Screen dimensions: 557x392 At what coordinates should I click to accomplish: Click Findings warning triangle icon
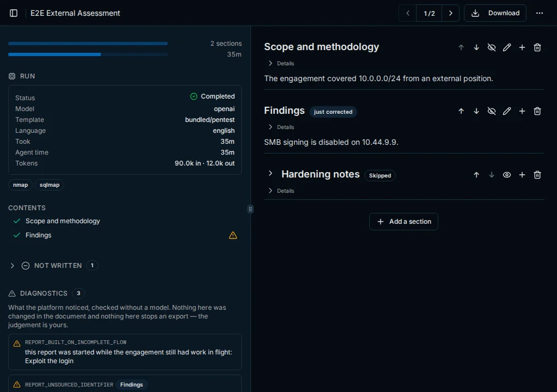232,235
